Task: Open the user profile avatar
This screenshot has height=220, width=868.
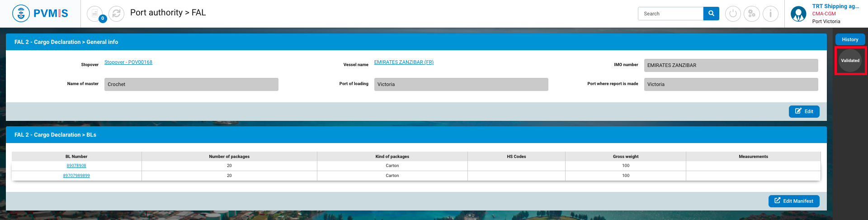Action: 798,14
